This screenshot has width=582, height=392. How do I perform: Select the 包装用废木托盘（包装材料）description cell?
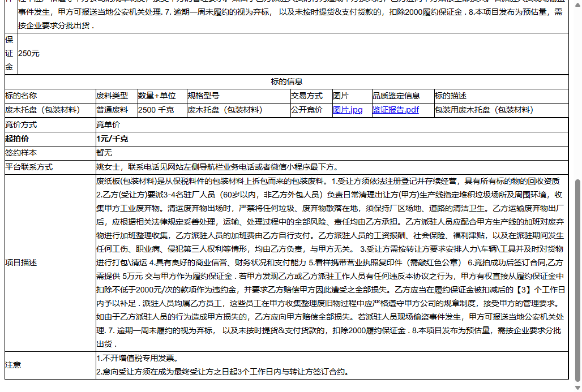[x=486, y=110]
